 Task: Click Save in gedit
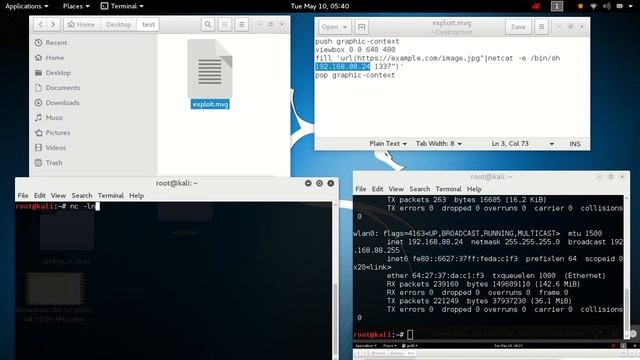518,27
